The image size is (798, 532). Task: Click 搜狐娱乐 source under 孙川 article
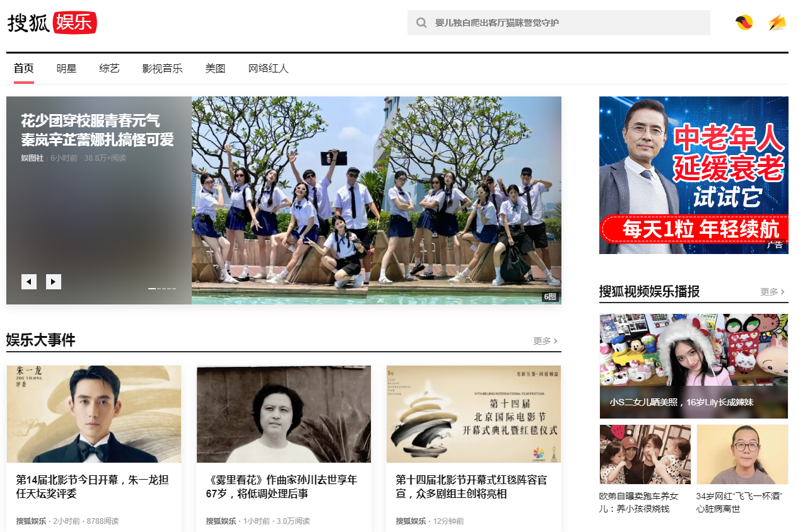221,521
